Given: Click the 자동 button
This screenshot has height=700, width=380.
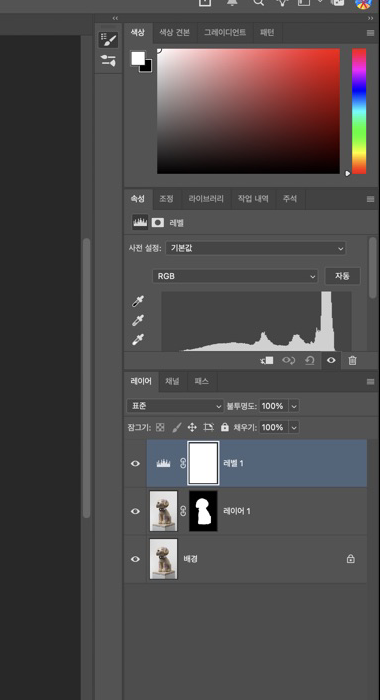Looking at the screenshot, I should coord(342,276).
